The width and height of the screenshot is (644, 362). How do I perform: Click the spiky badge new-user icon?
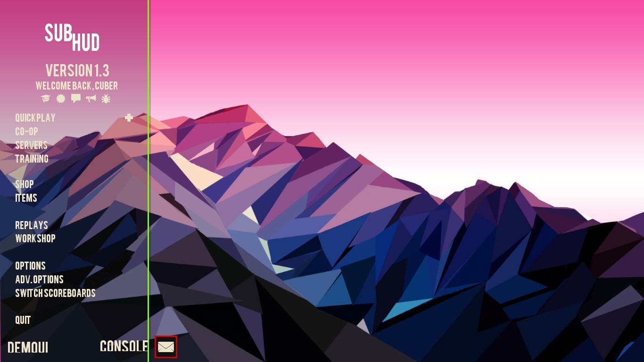61,99
